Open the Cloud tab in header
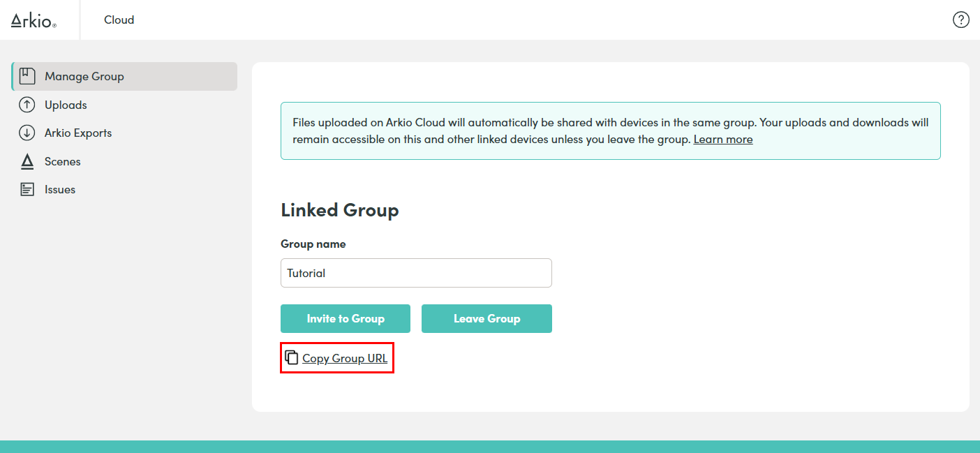The height and width of the screenshot is (453, 980). [x=119, y=20]
